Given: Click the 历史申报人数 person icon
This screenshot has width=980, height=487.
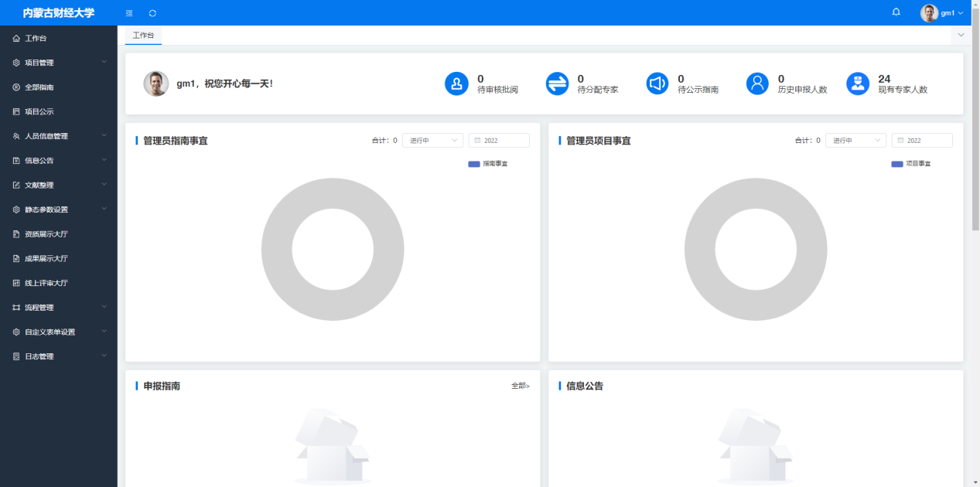Looking at the screenshot, I should point(757,83).
